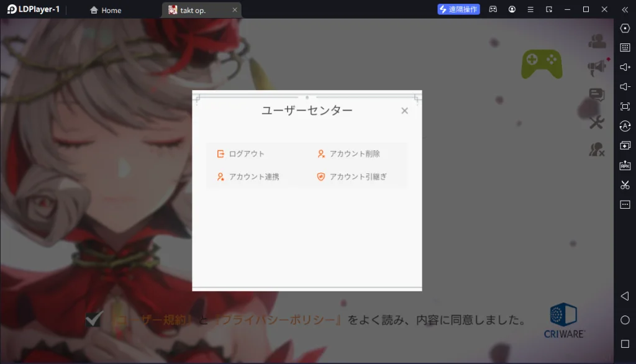636x364 pixels.
Task: Open the more tools ellipsis icon
Action: click(625, 204)
